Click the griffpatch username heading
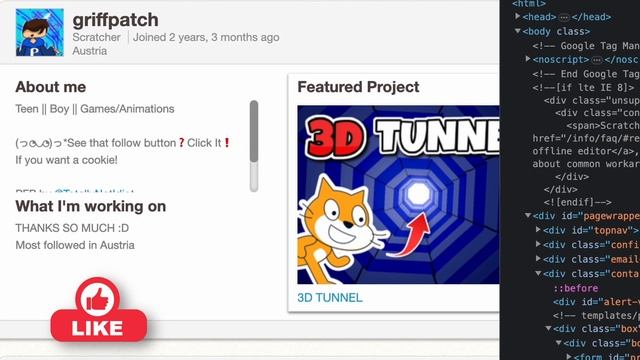640x360 pixels. click(x=116, y=20)
